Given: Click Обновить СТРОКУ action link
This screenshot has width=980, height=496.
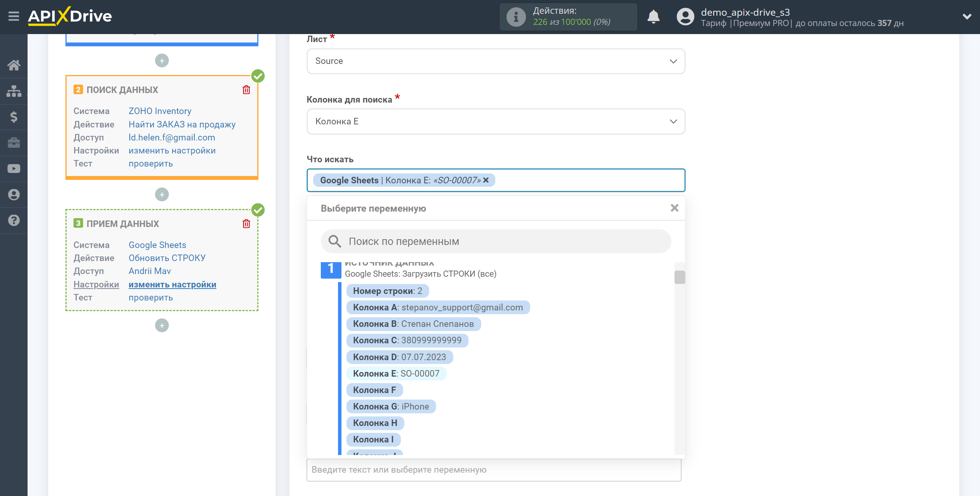Looking at the screenshot, I should click(x=167, y=258).
